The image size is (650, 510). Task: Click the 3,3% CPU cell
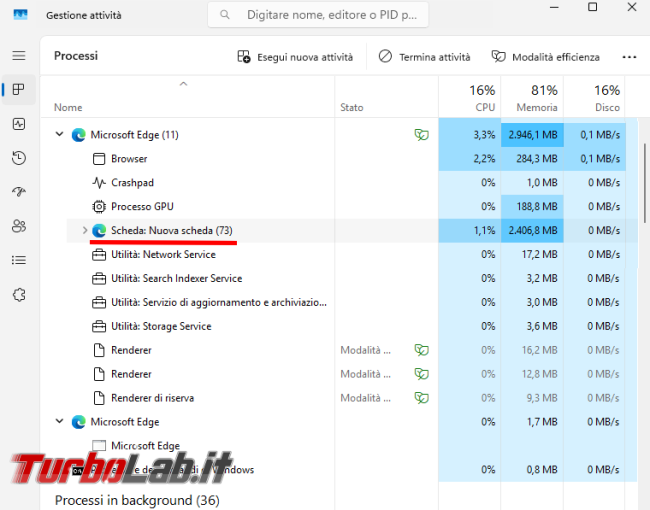click(470, 135)
